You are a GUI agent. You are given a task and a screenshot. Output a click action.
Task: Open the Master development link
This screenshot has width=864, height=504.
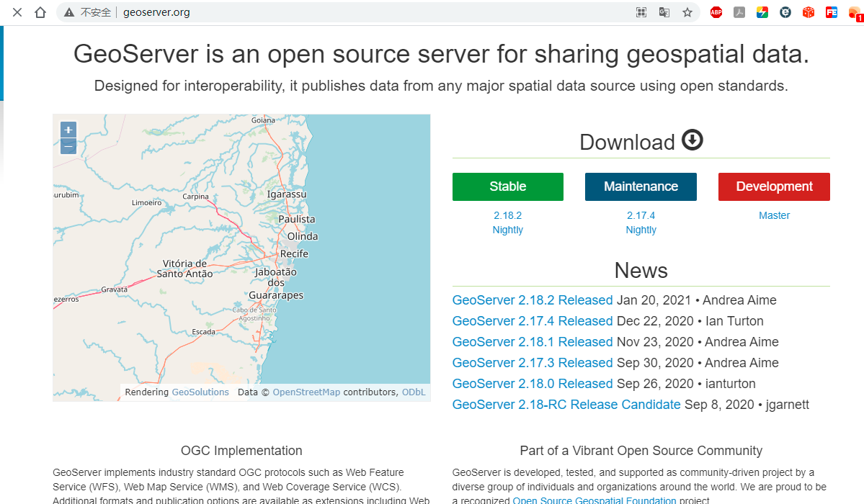pos(774,215)
